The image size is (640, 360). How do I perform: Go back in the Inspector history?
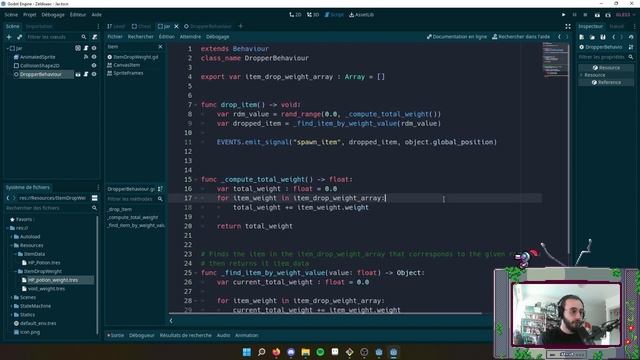tap(614, 37)
